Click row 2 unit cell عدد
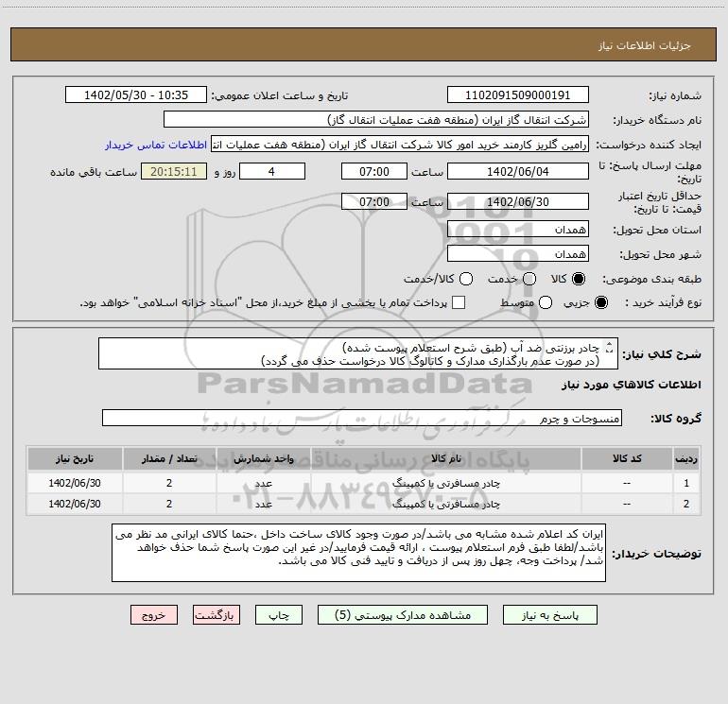Viewport: 728px width, 704px height. point(263,504)
